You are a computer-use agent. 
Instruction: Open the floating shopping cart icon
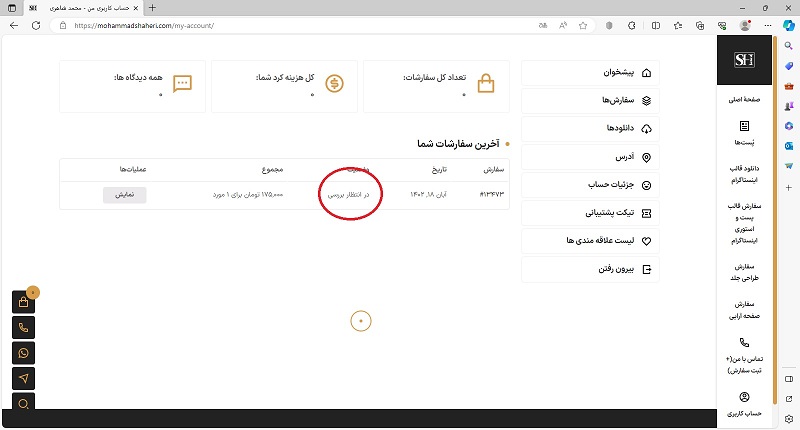coord(25,302)
